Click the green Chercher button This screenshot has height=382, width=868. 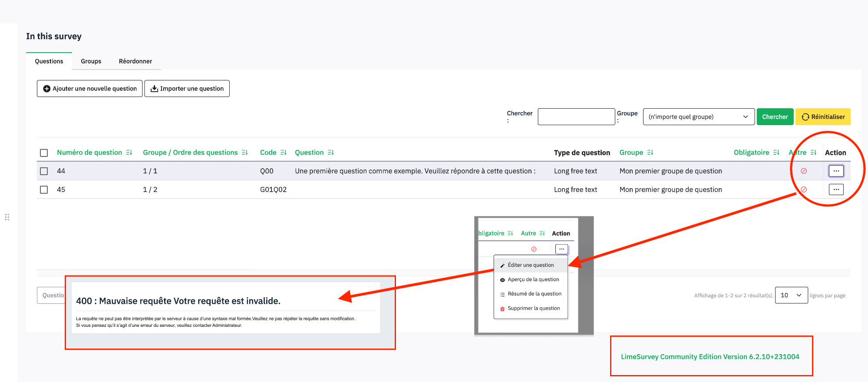coord(775,116)
